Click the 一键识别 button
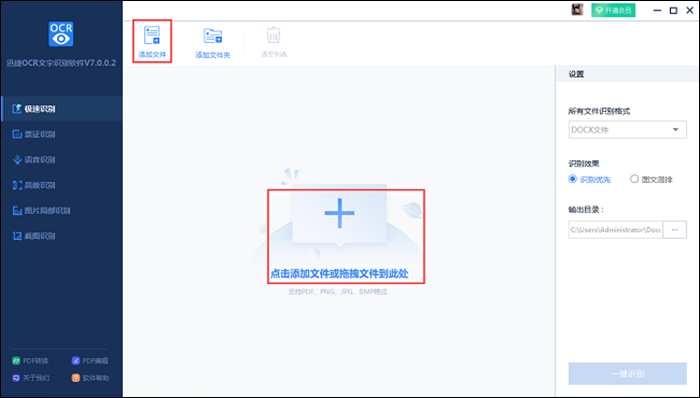This screenshot has width=700, height=398. tap(627, 373)
